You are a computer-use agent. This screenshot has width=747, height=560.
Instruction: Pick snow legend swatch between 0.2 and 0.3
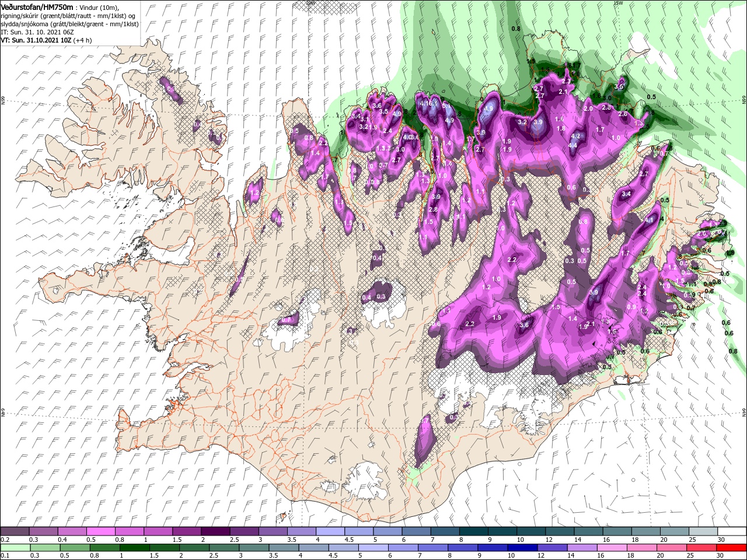click(16, 531)
